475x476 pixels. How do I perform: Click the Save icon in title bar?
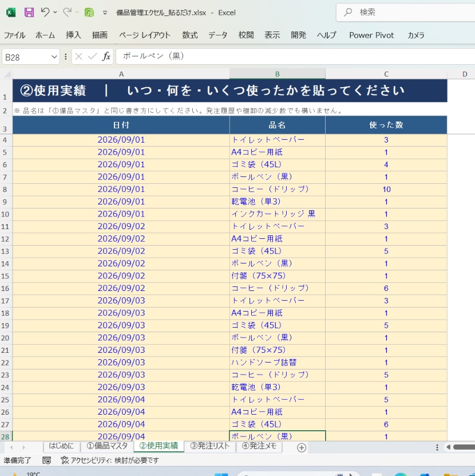(x=29, y=13)
